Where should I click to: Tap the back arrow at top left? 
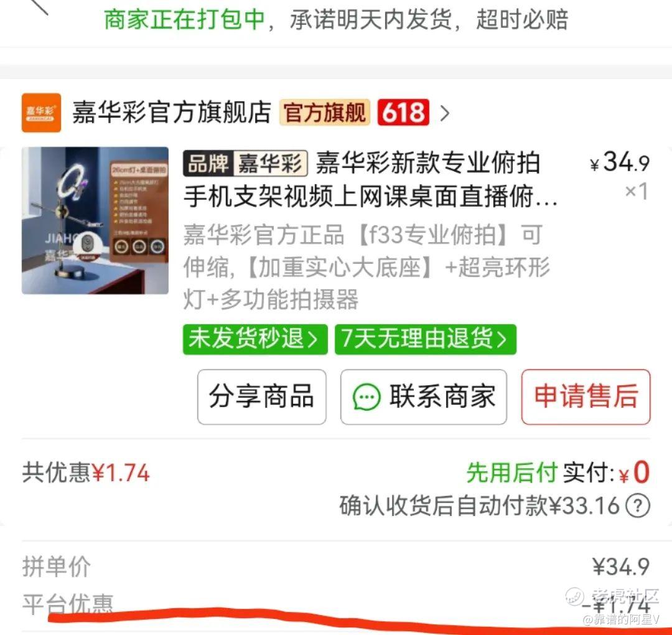[x=39, y=6]
